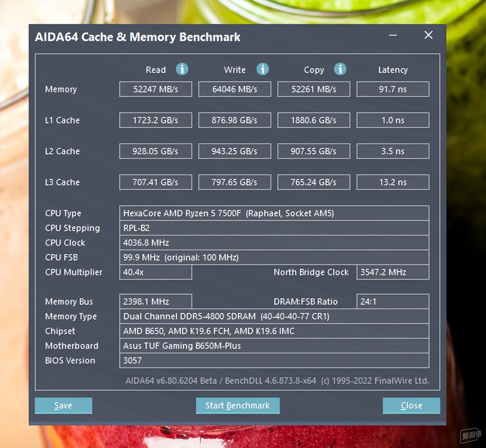This screenshot has height=448, width=486.
Task: Click Motherboard Asus TUF Gaming field
Action: coord(274,346)
